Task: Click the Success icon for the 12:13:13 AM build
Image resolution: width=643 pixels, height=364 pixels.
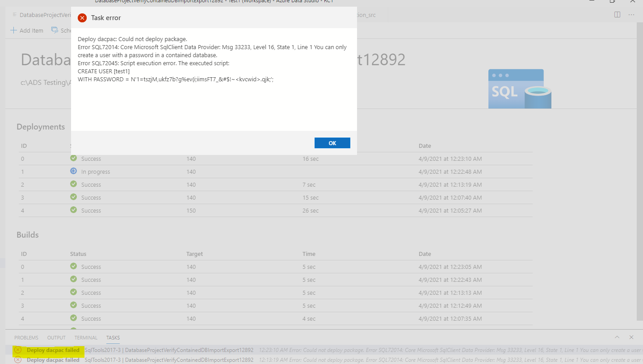Action: coord(74,292)
